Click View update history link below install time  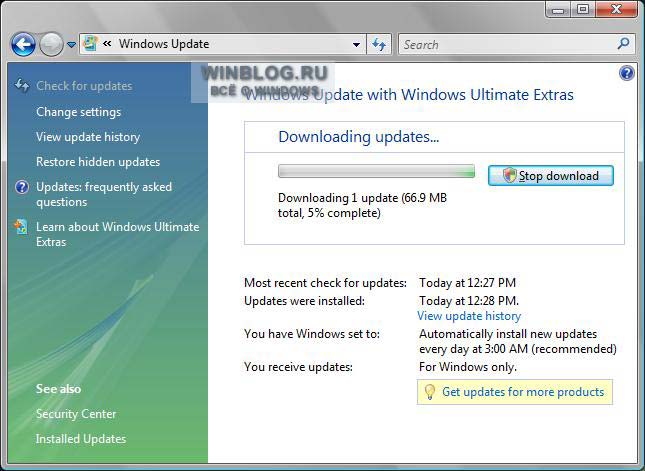(469, 316)
